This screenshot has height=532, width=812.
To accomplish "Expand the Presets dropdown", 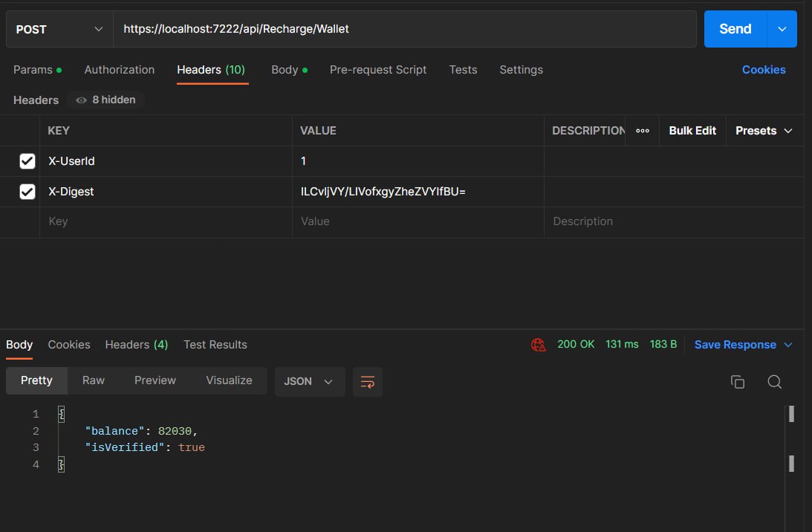I will 763,131.
